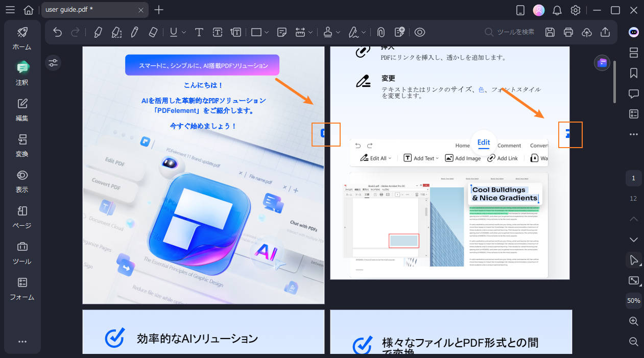Hide annotations with the eye icon
This screenshot has width=644, height=358.
tap(419, 32)
